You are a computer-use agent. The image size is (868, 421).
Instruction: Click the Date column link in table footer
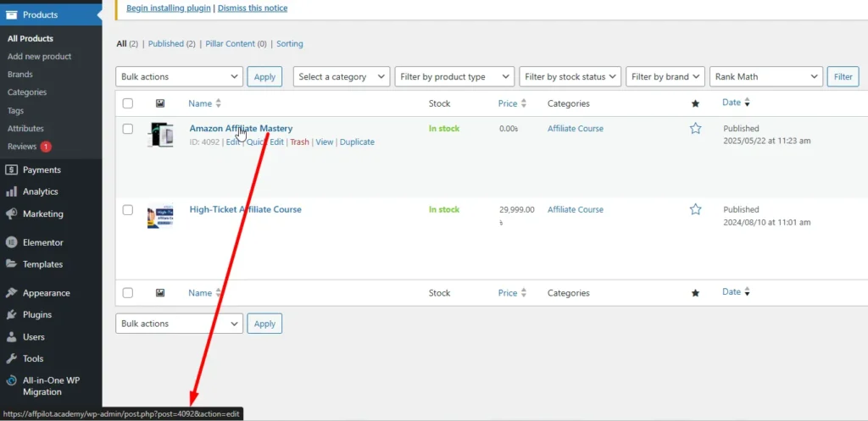[x=732, y=291]
